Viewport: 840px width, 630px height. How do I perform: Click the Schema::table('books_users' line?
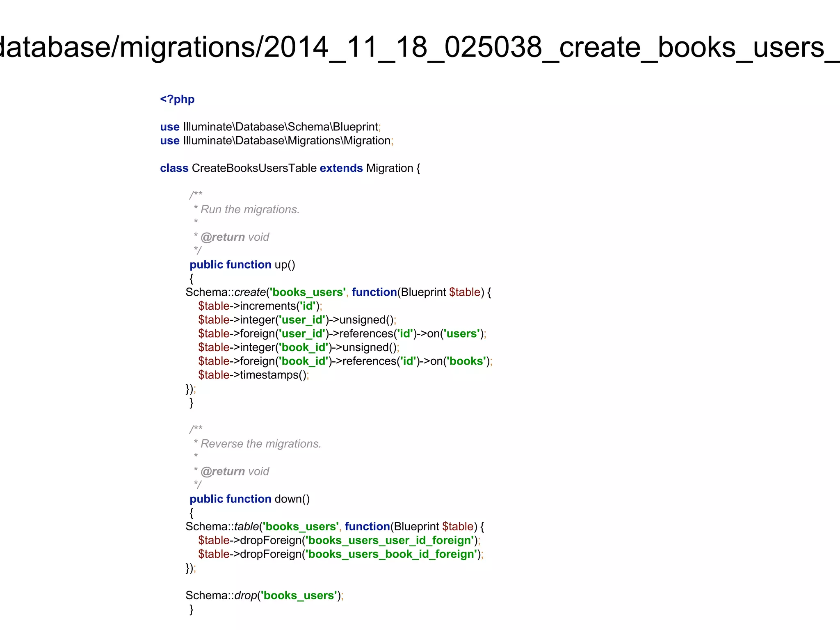(335, 526)
